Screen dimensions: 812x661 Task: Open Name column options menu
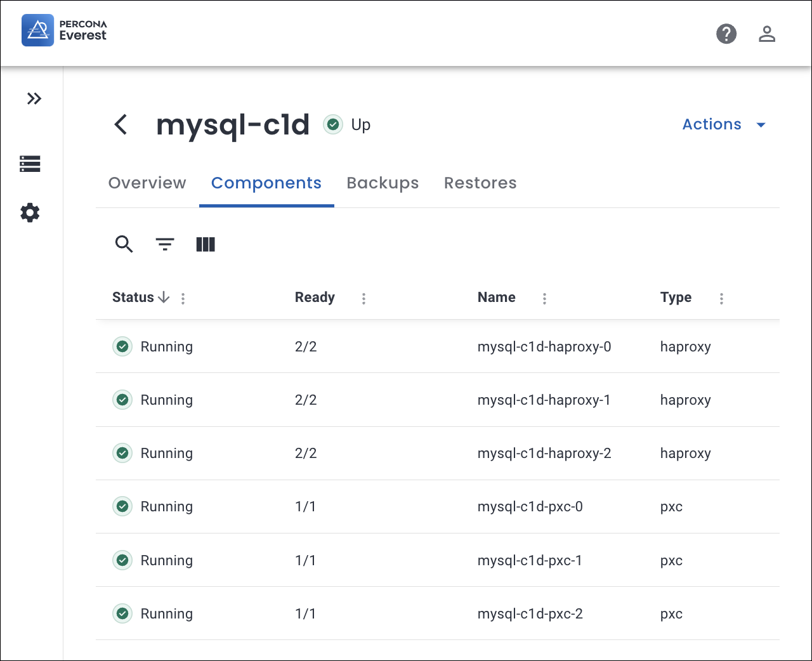click(544, 298)
